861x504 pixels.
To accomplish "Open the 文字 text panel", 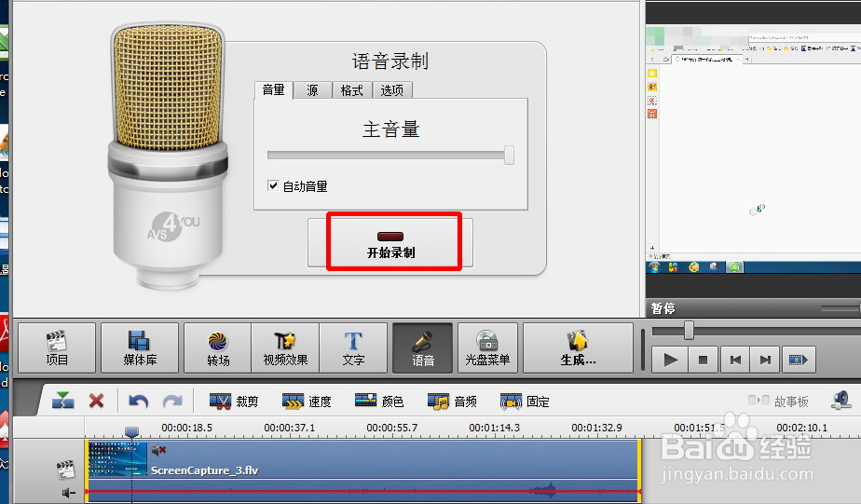I will pos(353,348).
